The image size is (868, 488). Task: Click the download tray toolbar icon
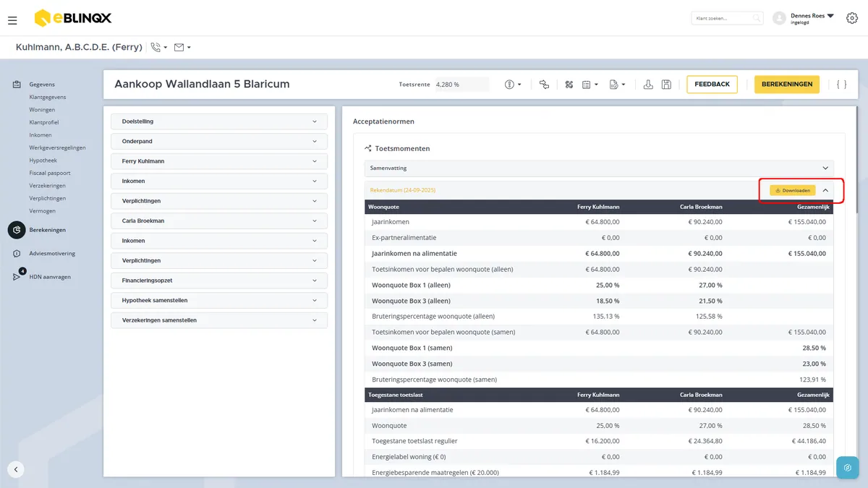click(648, 85)
